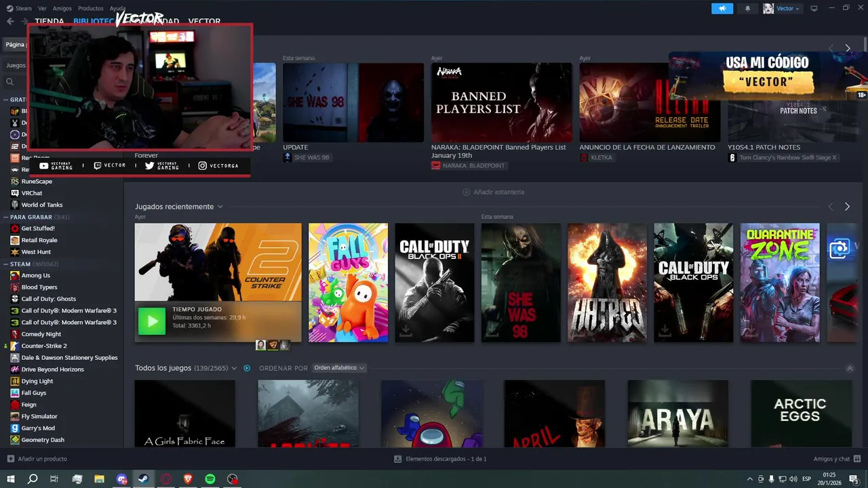Screen dimensions: 868x488
Task: Open the Orden alfabético sort dropdown
Action: tap(339, 368)
